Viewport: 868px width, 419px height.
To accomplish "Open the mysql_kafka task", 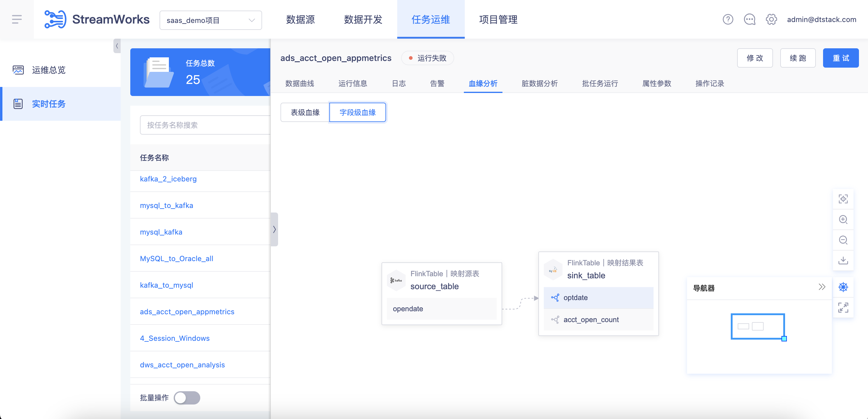I will coord(161,232).
